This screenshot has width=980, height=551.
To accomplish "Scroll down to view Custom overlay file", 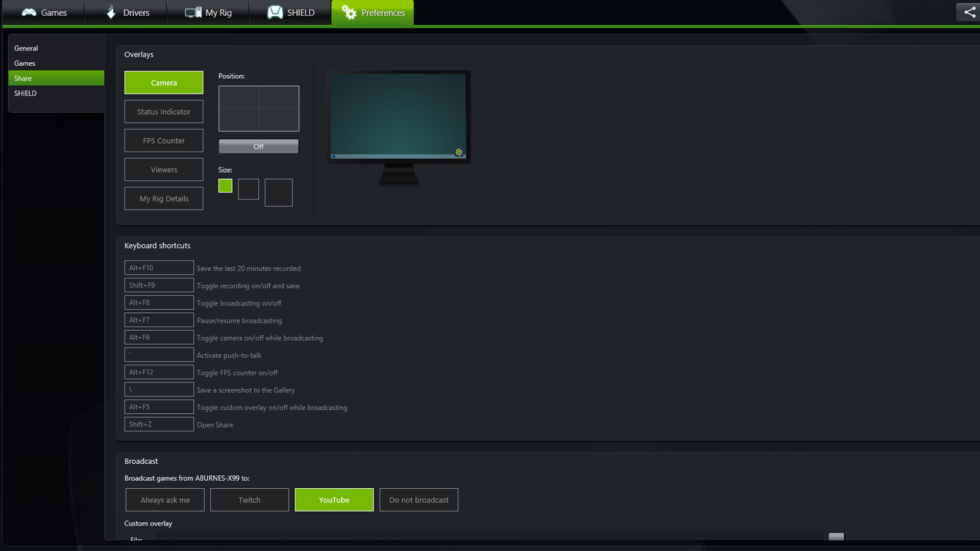I will pyautogui.click(x=837, y=536).
